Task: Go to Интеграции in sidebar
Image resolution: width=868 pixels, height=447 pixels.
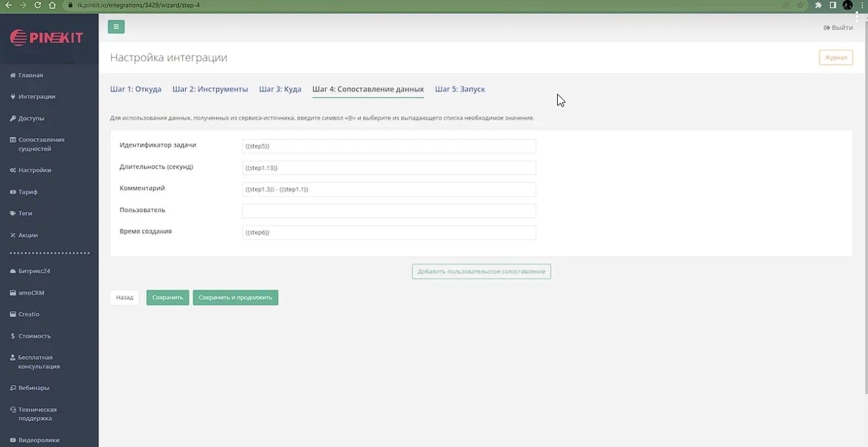Action: point(36,97)
